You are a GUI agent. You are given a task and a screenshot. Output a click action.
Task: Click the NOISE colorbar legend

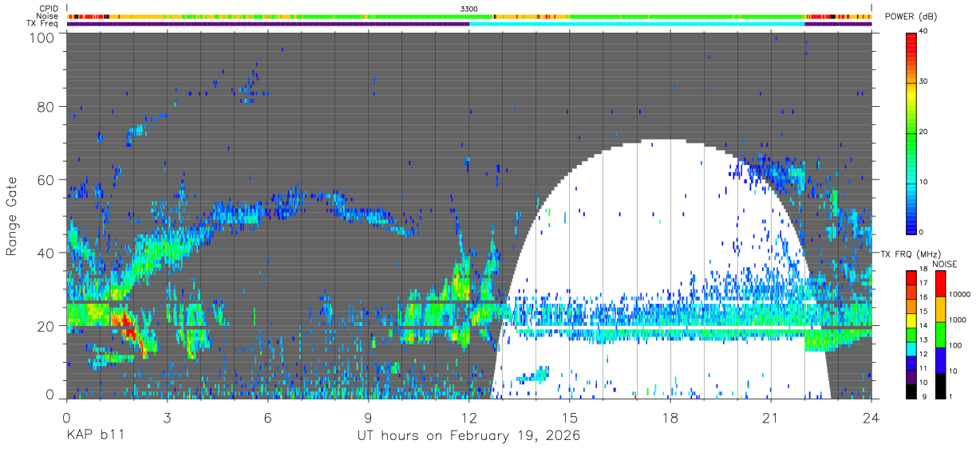(x=940, y=334)
